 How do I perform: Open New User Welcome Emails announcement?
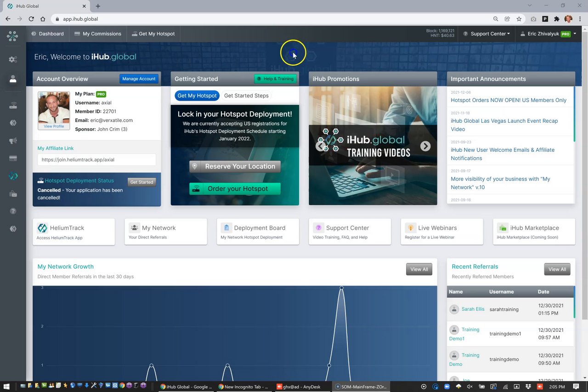[503, 154]
